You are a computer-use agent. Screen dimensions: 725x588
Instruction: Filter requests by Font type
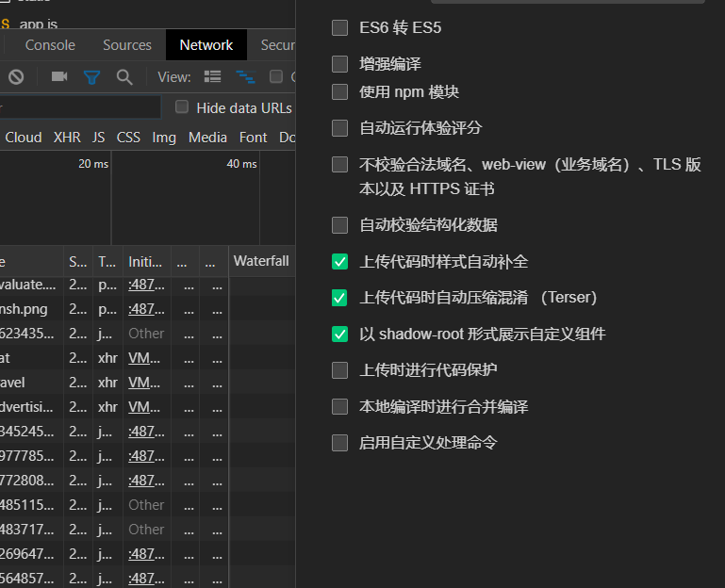tap(253, 138)
